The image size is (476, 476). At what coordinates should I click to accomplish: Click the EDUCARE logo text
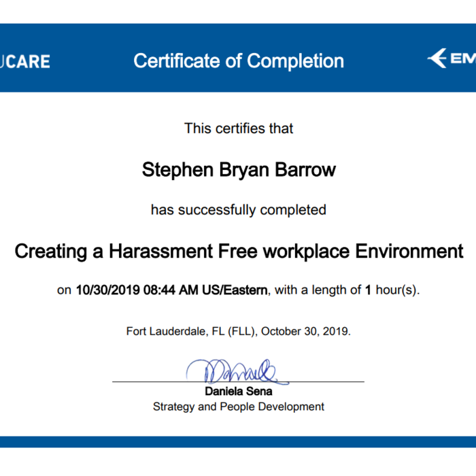(25, 62)
